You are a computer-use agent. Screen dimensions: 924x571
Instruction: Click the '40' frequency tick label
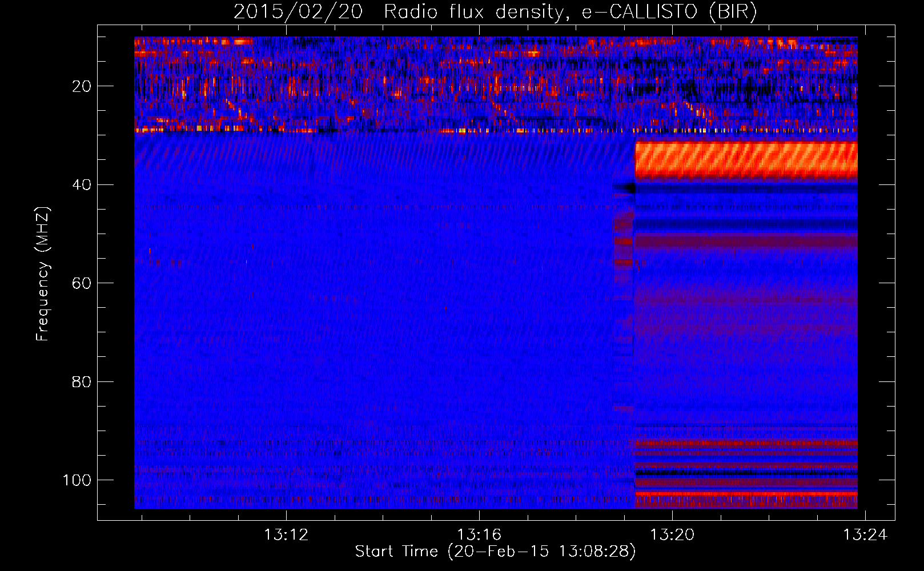[x=82, y=184]
